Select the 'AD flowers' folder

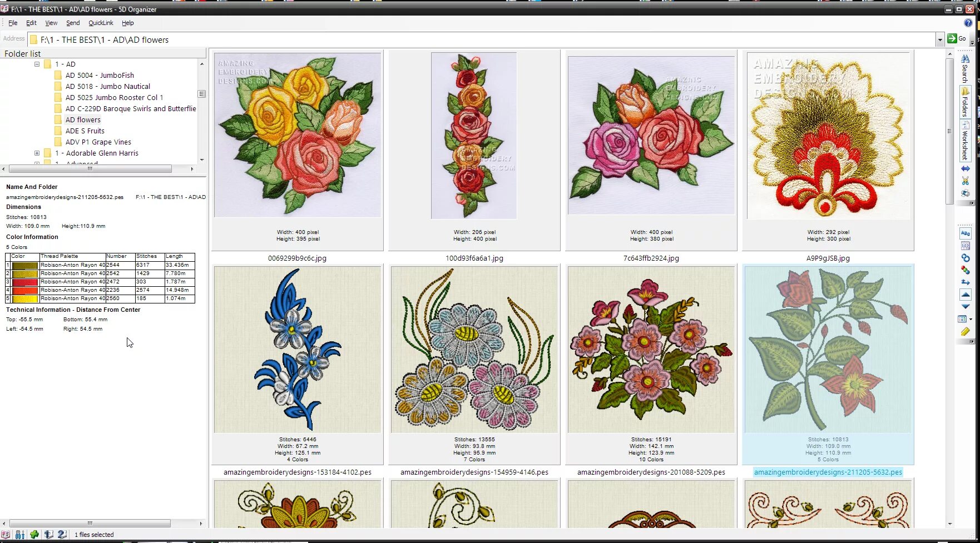pos(83,119)
